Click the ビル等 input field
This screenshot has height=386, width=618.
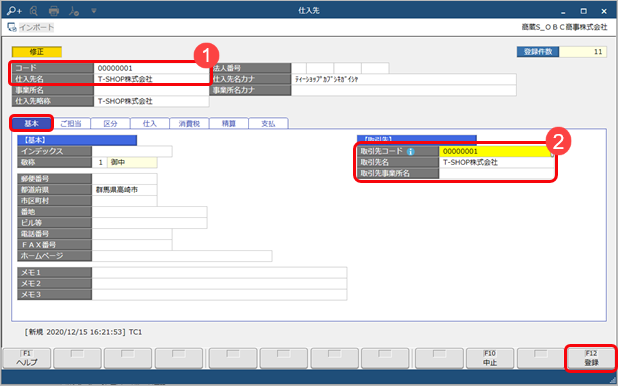149,223
